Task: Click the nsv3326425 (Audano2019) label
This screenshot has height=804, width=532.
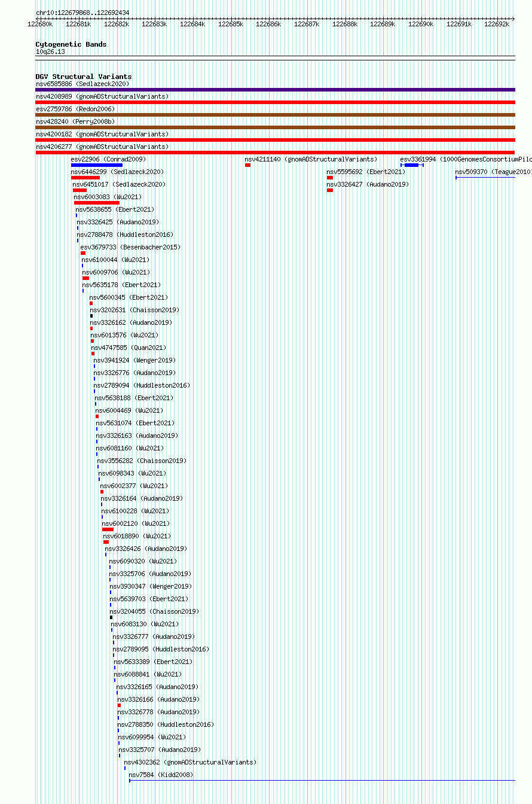Action: [x=118, y=222]
